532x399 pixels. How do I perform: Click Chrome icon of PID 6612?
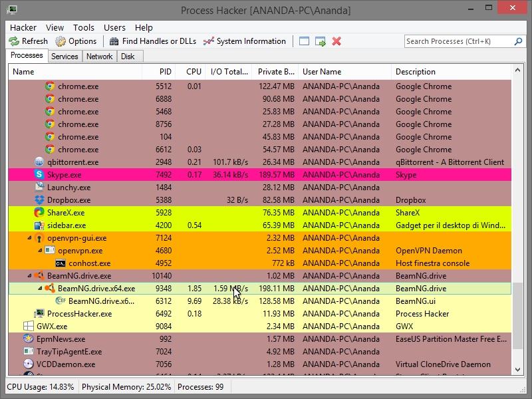pyautogui.click(x=50, y=149)
